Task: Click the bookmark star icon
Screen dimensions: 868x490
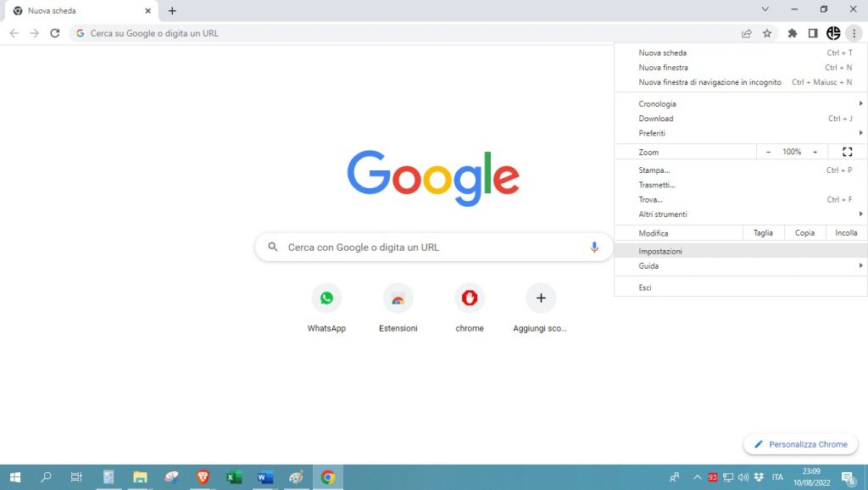Action: [766, 33]
